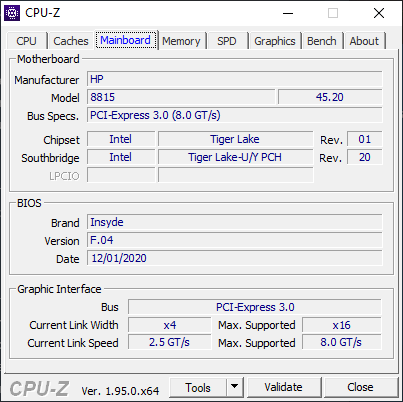Click the Model field showing 8815
The width and height of the screenshot is (403, 402).
click(181, 97)
